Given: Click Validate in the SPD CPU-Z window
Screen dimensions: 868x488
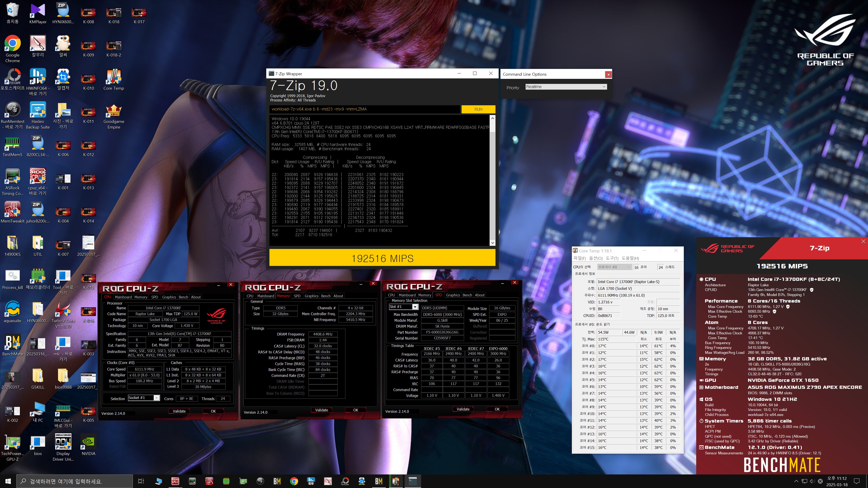Looking at the screenshot, I should click(x=463, y=409).
